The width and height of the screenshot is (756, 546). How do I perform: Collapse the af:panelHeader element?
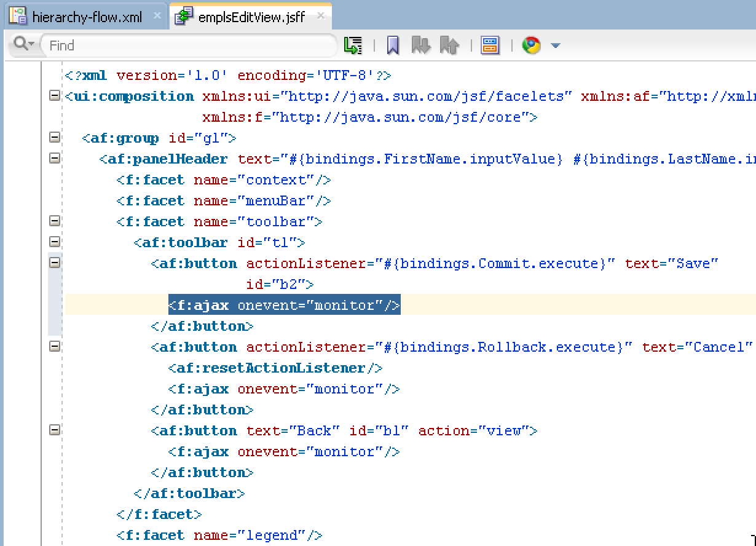55,158
